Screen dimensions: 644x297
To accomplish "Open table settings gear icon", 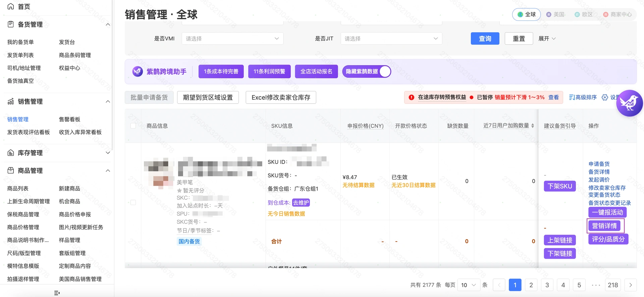I will 605,97.
